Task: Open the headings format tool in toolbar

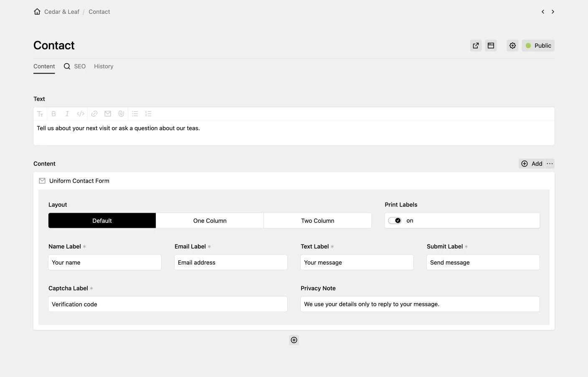Action: click(x=40, y=114)
